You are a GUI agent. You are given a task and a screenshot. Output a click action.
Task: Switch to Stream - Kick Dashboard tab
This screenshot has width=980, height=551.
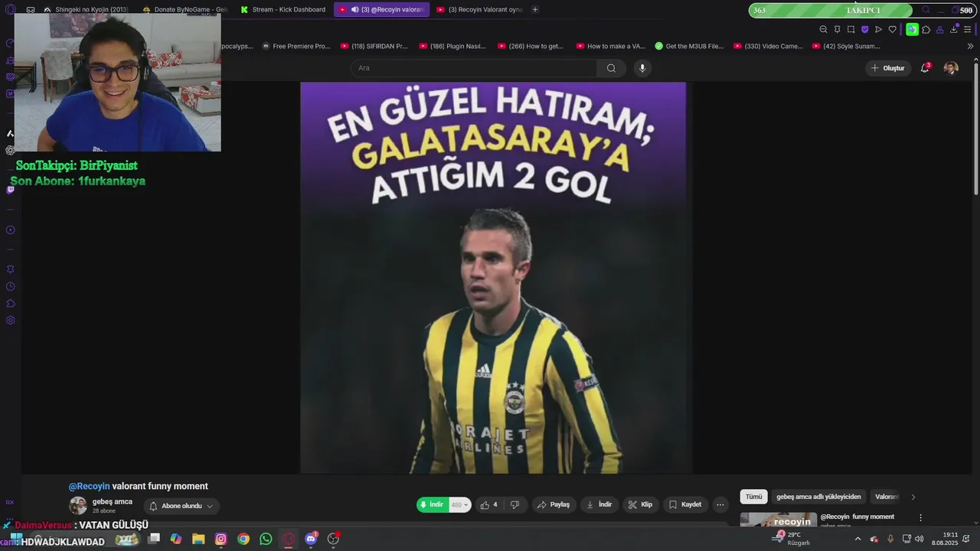(x=283, y=9)
